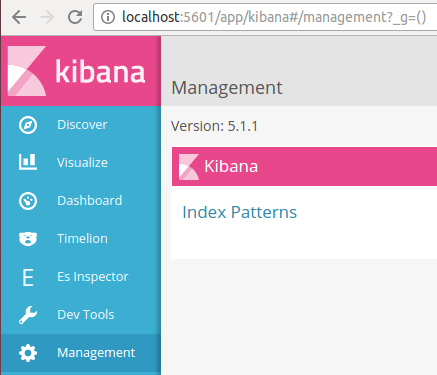Select Dev Tools text label
Viewport: 437px width, 375px height.
[86, 315]
